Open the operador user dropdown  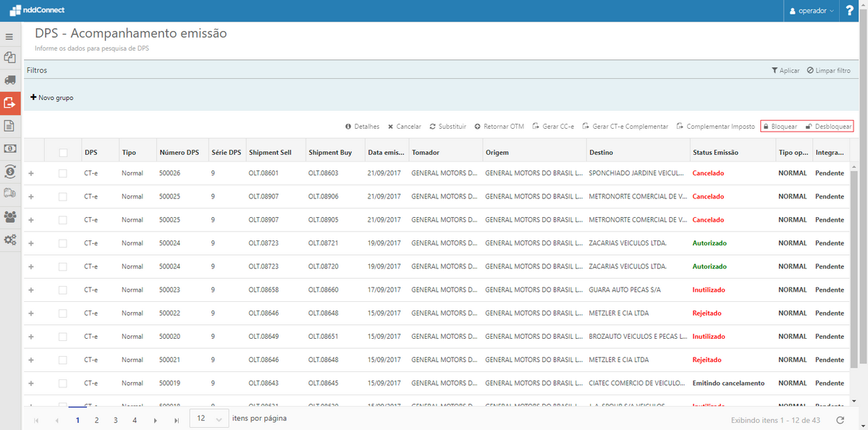[812, 11]
